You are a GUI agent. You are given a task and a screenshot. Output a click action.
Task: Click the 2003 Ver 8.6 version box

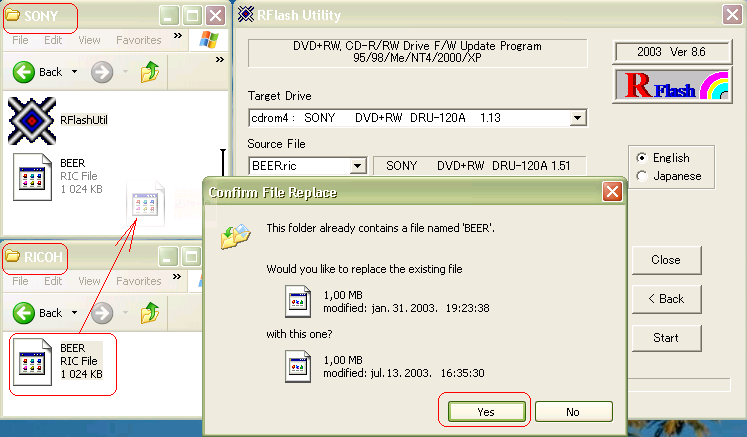[672, 51]
